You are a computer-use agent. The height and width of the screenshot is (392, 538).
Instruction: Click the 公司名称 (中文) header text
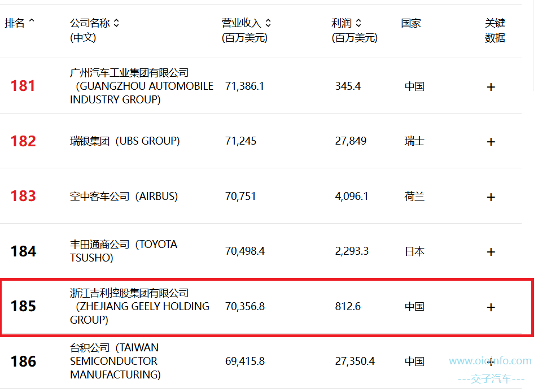coord(90,30)
